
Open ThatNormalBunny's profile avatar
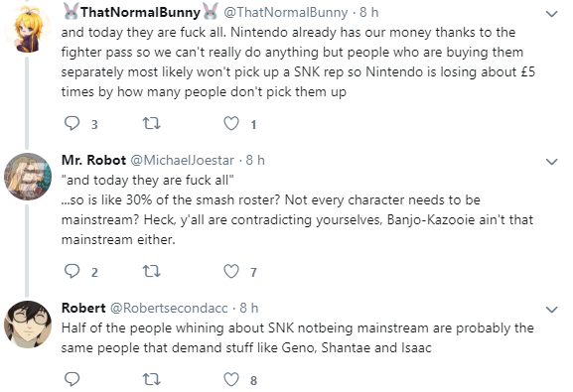tap(28, 29)
